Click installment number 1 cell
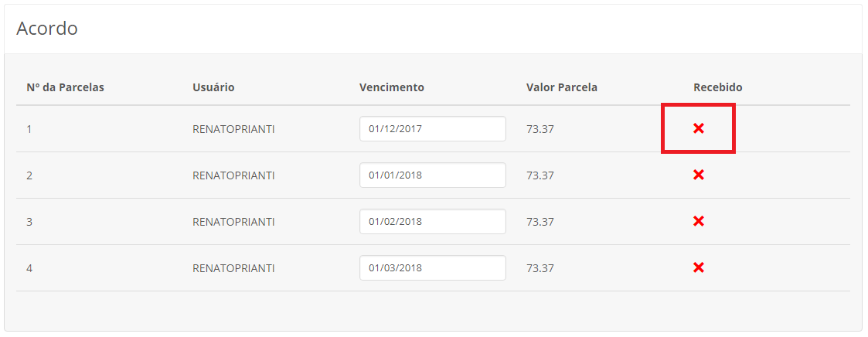 (29, 130)
